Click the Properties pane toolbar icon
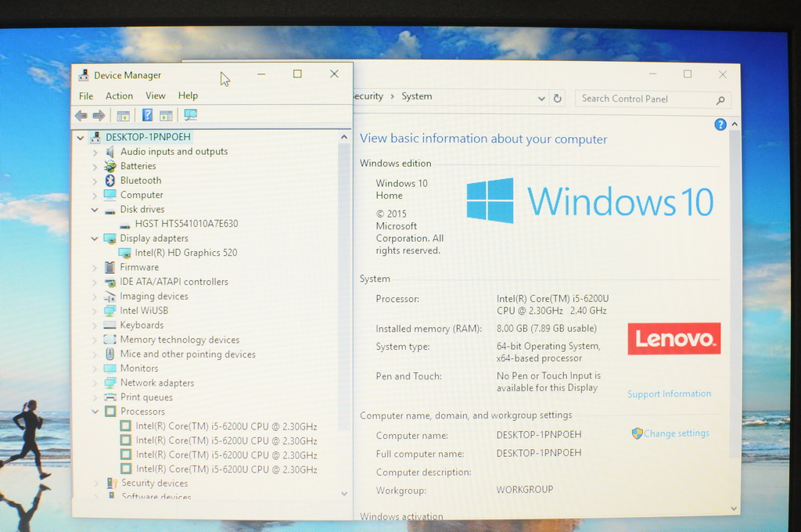 coord(166,116)
